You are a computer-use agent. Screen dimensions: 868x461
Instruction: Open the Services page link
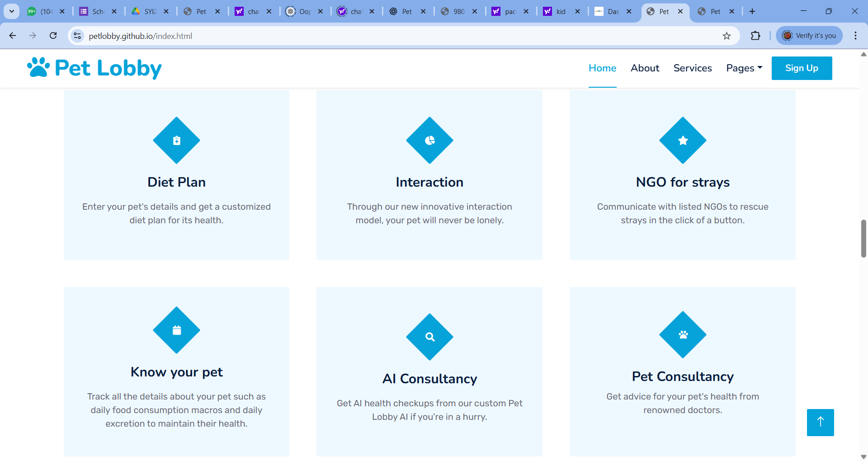click(x=693, y=68)
